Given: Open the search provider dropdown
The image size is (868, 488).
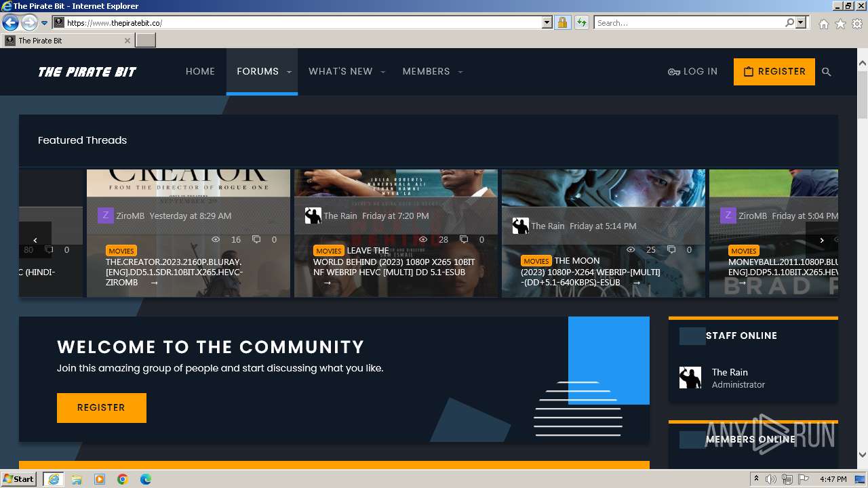Looking at the screenshot, I should pos(801,22).
